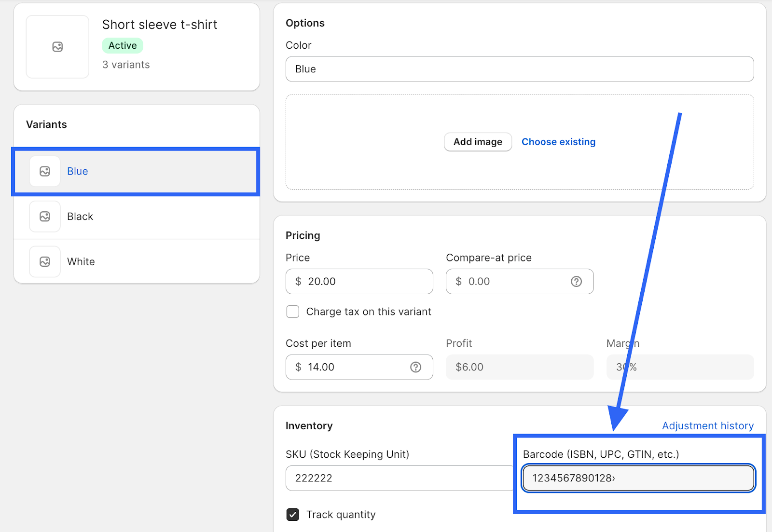The width and height of the screenshot is (772, 532).
Task: Click the Black variant image icon
Action: (45, 217)
